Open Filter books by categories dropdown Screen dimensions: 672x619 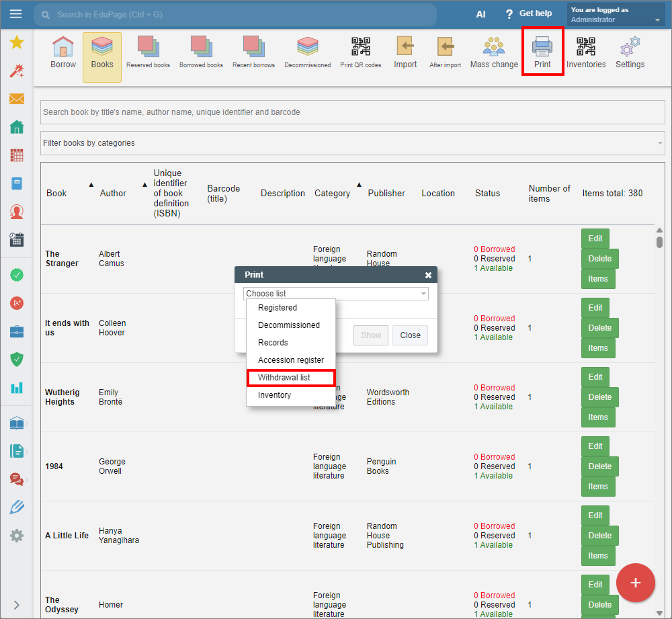(x=352, y=143)
